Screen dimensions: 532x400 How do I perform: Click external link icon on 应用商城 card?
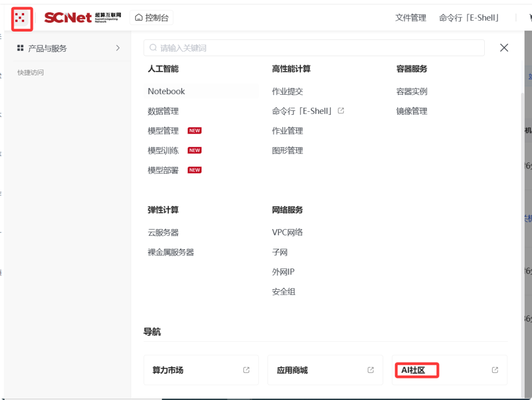[370, 370]
